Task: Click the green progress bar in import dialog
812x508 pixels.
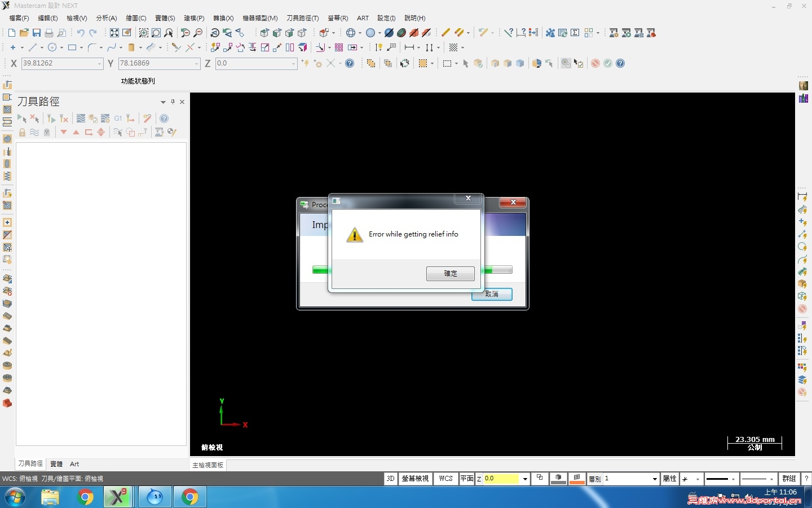Action: [x=412, y=270]
